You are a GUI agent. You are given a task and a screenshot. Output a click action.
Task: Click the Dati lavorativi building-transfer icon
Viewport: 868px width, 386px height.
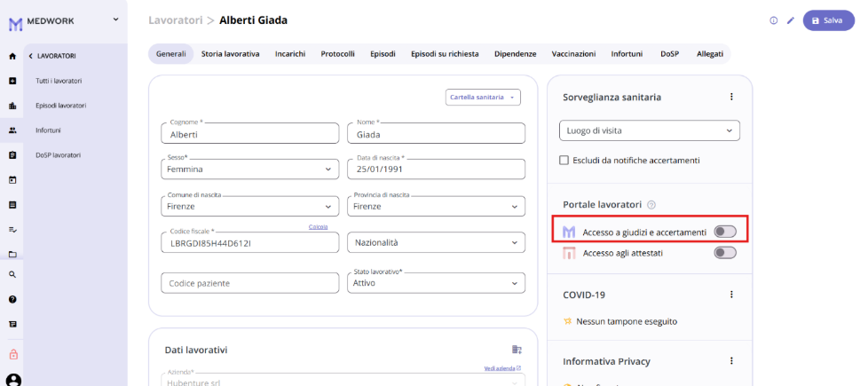coord(517,349)
